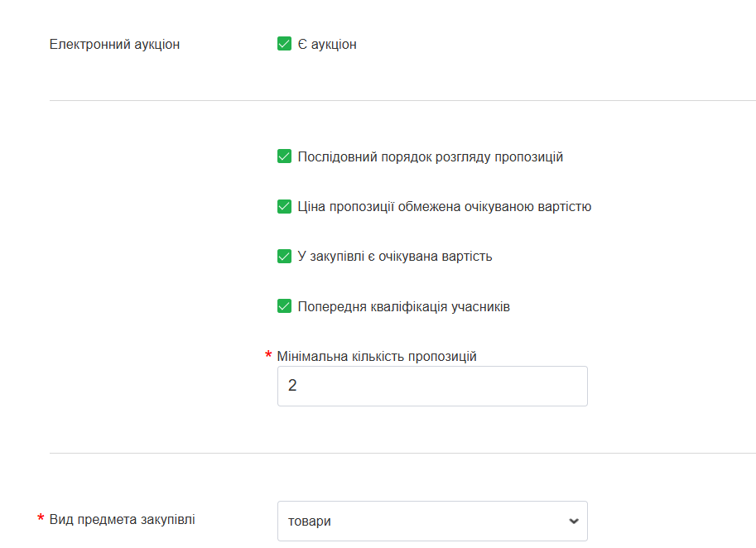Viewport: 756px width, 548px height.
Task: Click the "Мінімальна кількість пропозицій" input field
Action: pos(432,387)
